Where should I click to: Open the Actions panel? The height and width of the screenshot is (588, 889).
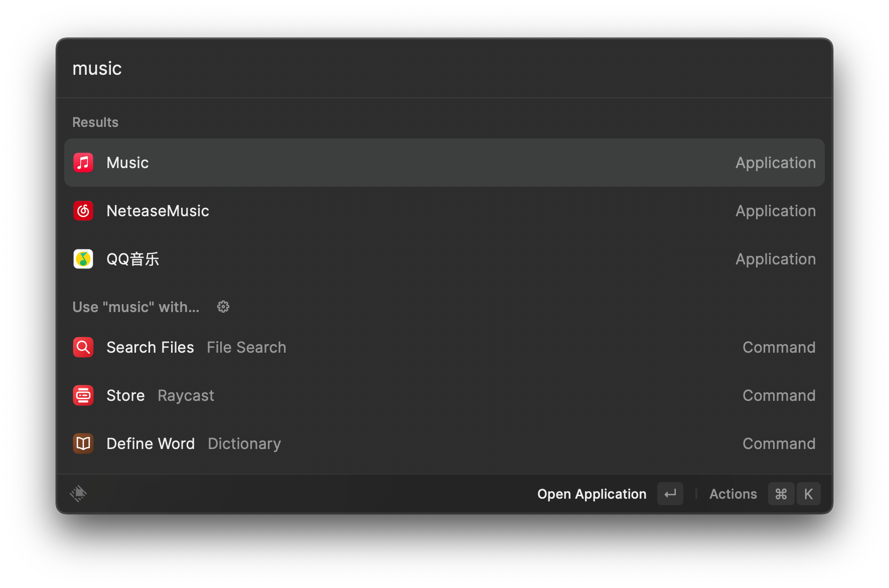(733, 494)
